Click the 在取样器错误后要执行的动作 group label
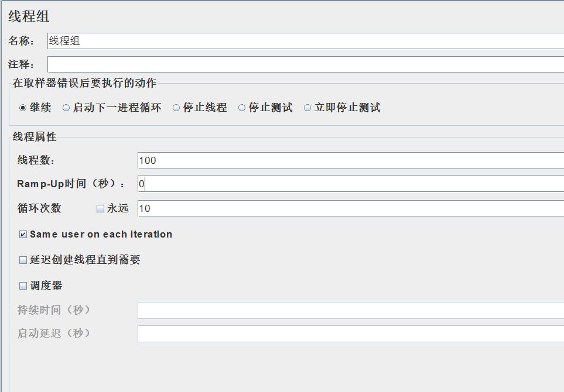The width and height of the screenshot is (564, 392). [x=84, y=83]
